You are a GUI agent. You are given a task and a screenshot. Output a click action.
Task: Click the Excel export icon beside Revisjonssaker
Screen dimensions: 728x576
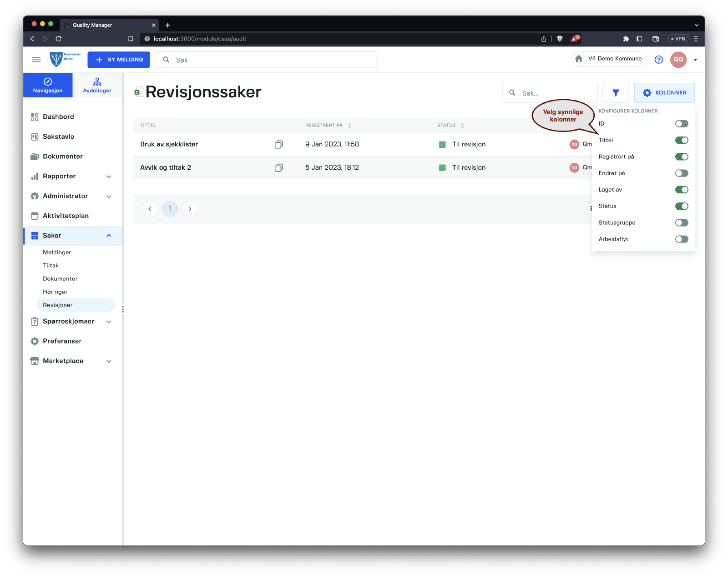(139, 92)
